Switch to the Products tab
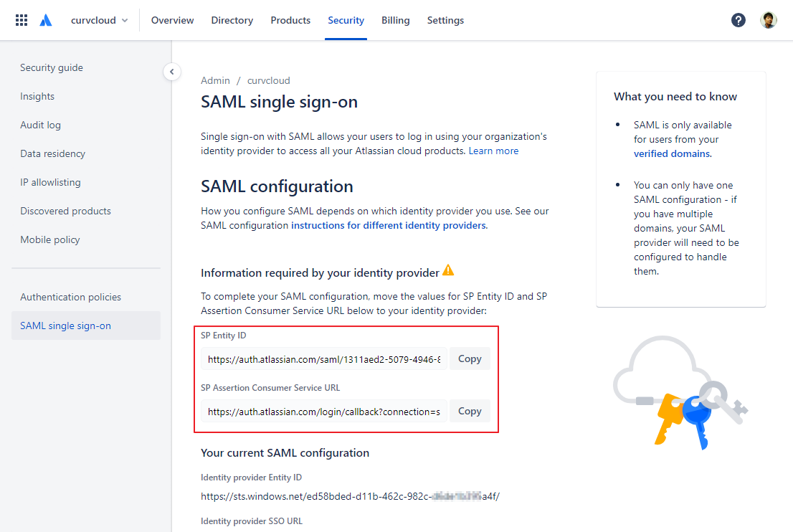The height and width of the screenshot is (532, 793). pyautogui.click(x=290, y=20)
